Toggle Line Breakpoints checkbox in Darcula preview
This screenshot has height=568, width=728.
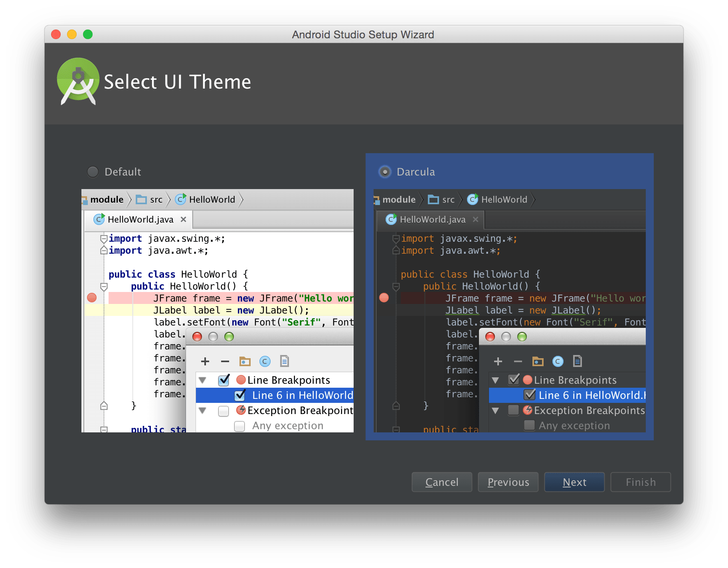point(514,380)
